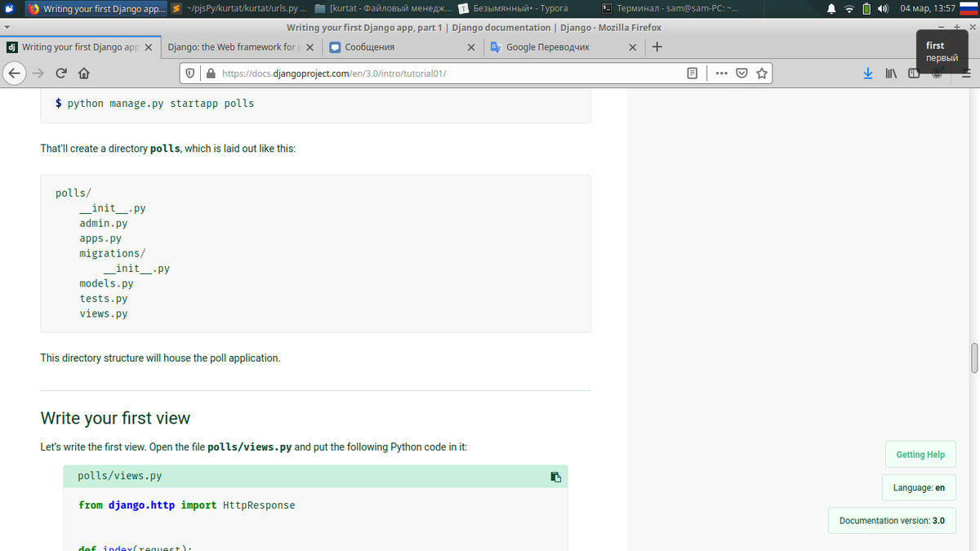The height and width of the screenshot is (551, 980).
Task: Click tests.py in the directory listing
Action: [104, 299]
